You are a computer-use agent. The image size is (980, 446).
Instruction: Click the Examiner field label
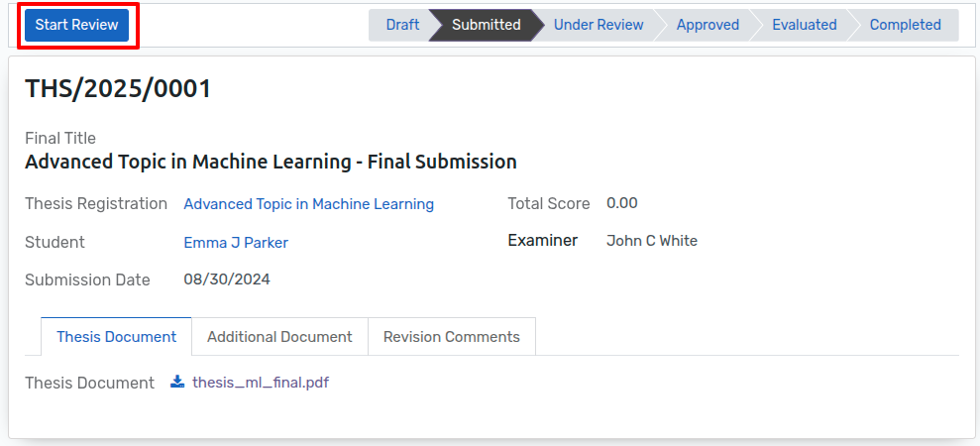tap(542, 241)
